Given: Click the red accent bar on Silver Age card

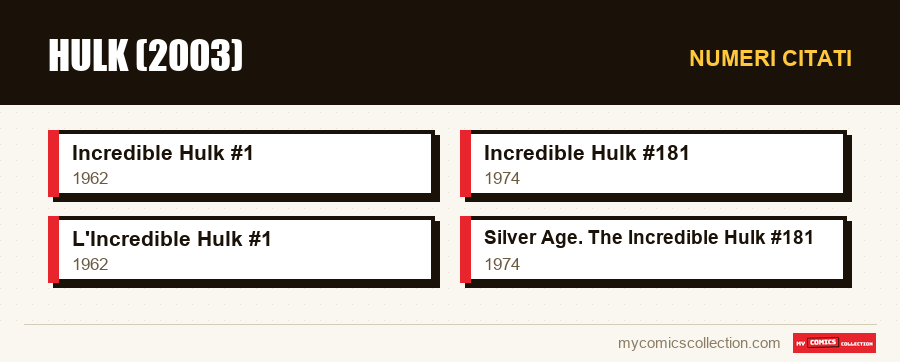Looking at the screenshot, I should click(x=465, y=250).
